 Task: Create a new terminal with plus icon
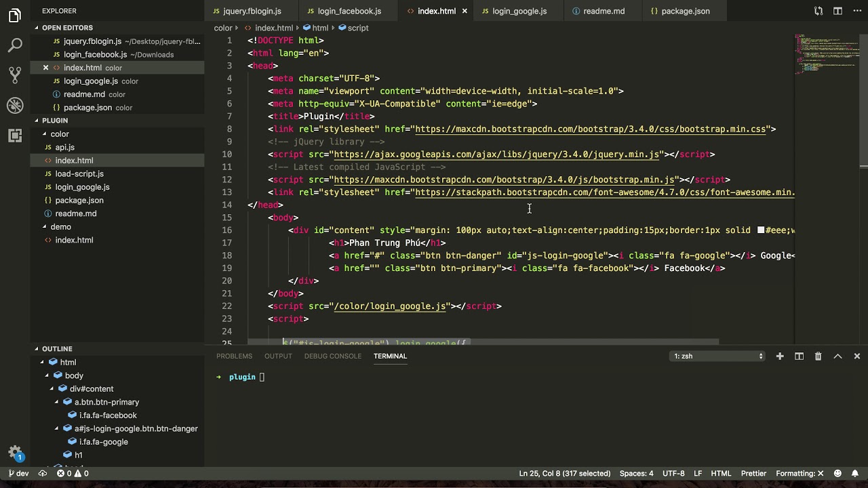tap(780, 356)
